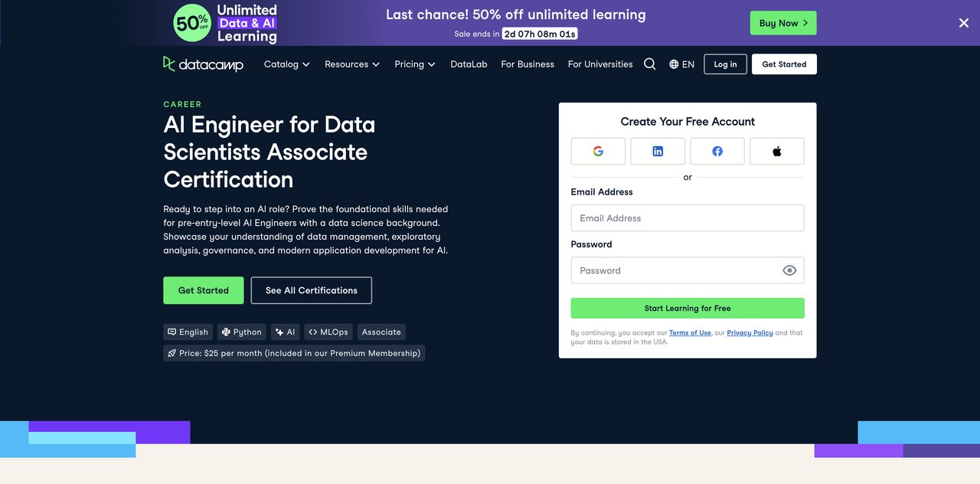Screen dimensions: 980x484
Task: Click "Last chance! 50% off unlimited learning"
Action: coord(515,15)
